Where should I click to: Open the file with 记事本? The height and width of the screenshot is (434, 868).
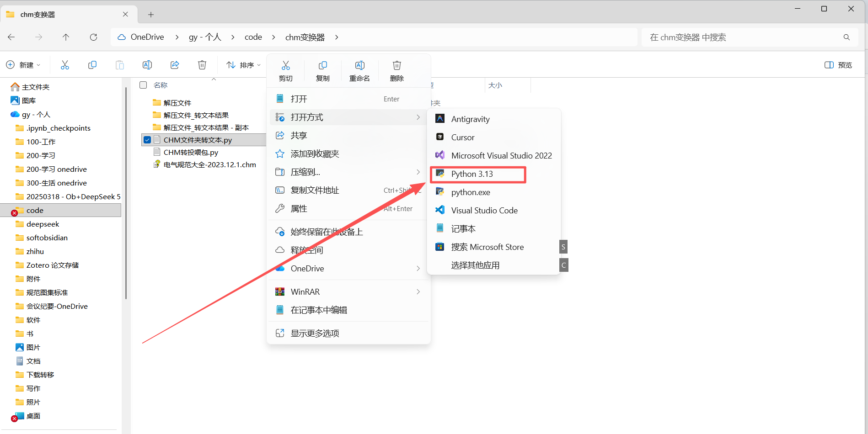(x=463, y=228)
